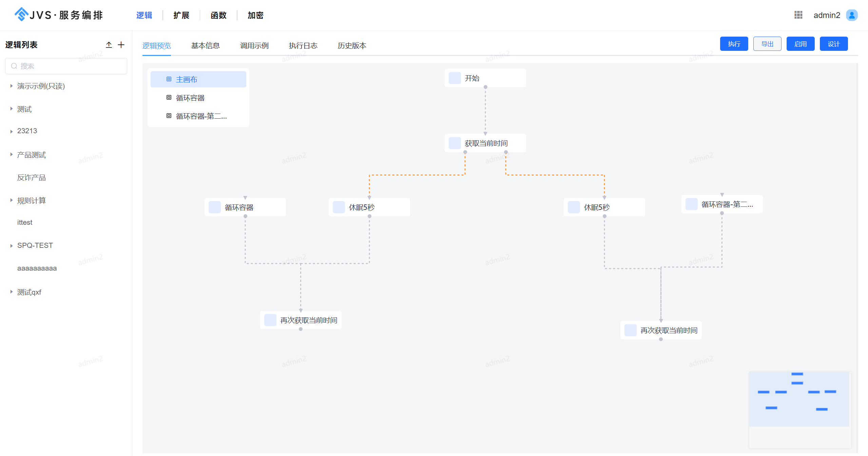Switch to the 执行日志 tab

click(x=303, y=45)
